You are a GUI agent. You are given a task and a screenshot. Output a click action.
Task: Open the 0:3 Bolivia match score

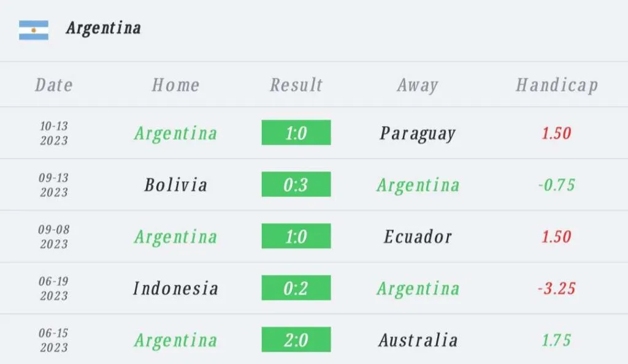point(296,184)
